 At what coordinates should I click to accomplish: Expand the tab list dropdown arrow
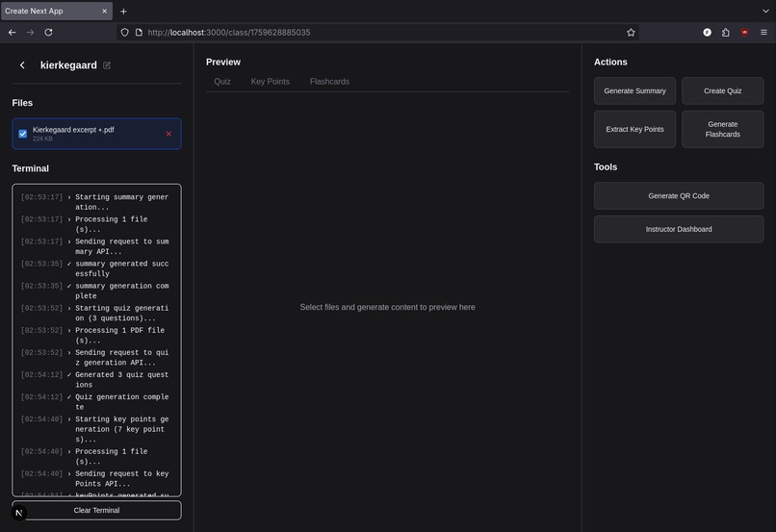coord(765,11)
